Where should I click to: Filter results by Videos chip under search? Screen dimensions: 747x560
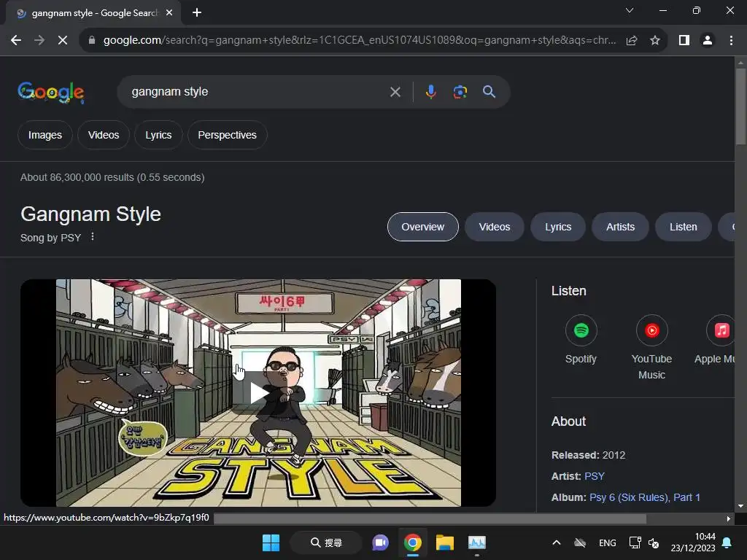pos(104,135)
